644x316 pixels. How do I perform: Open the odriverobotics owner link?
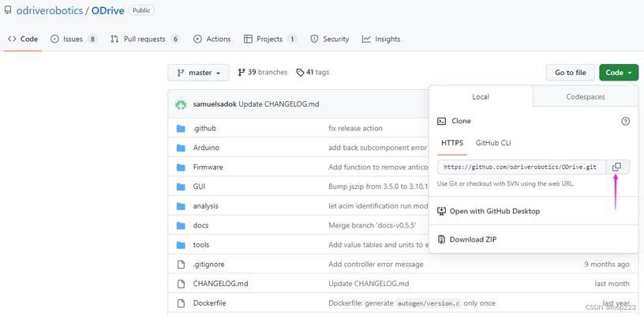[x=49, y=11]
